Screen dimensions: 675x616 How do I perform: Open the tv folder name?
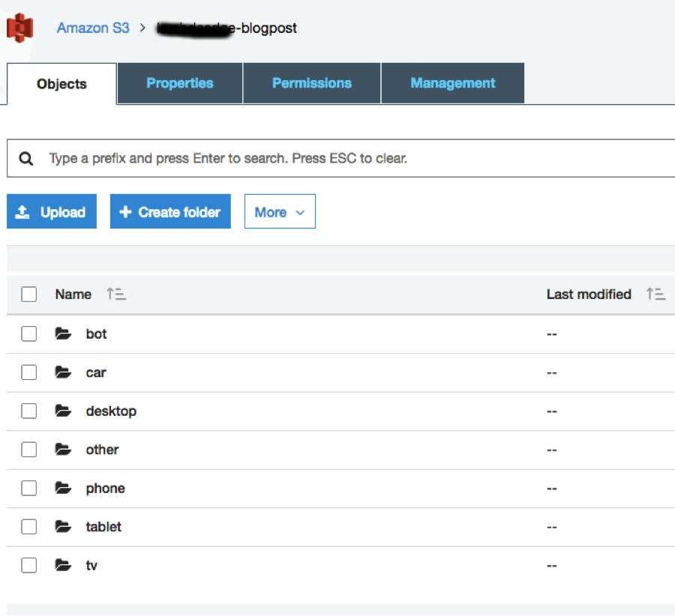(91, 565)
